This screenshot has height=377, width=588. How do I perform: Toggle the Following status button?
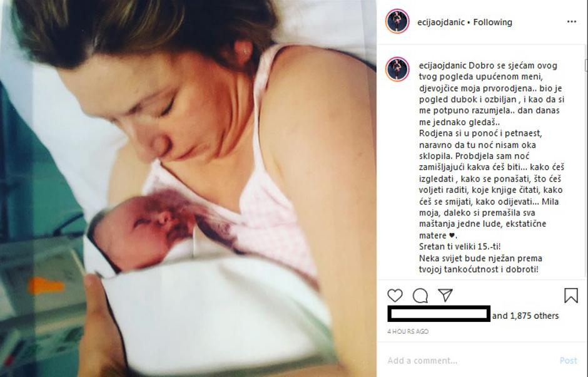492,22
